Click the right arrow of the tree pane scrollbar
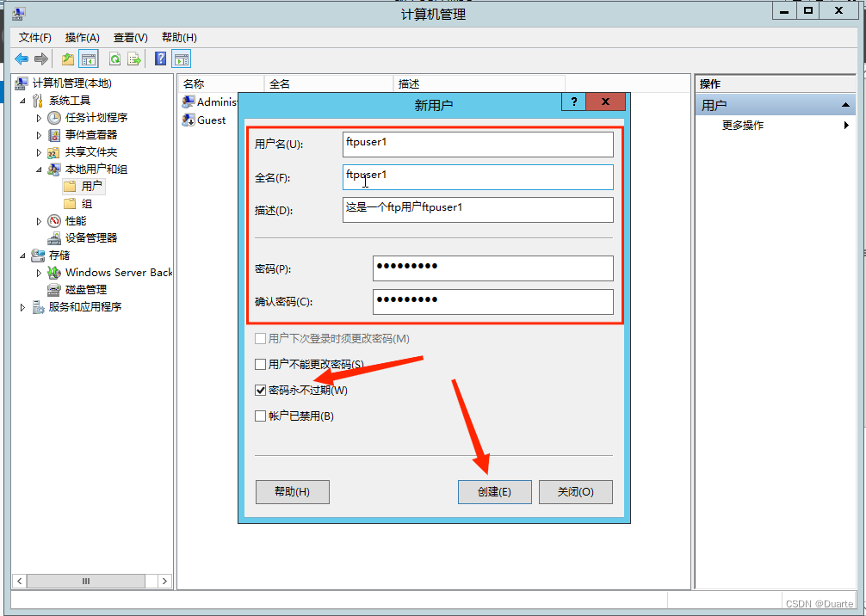 tap(164, 582)
